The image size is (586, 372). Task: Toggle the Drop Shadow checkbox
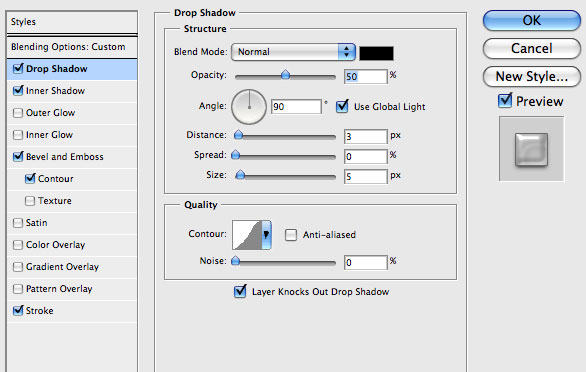click(18, 69)
